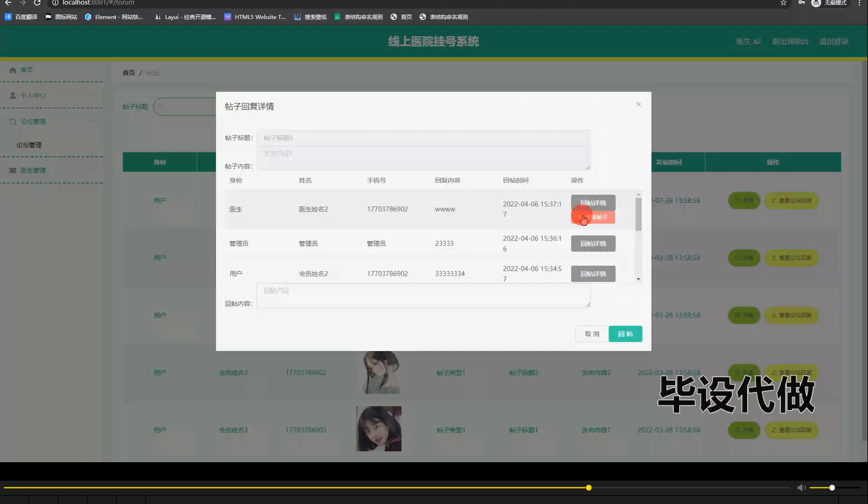This screenshot has height=504, width=868.
Task: Click the timestamp '2022-04-06 15:36:16'
Action: tap(532, 243)
